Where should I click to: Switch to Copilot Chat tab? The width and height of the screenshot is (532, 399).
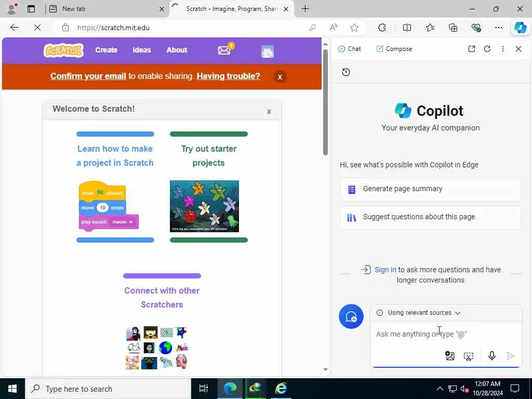coord(350,49)
